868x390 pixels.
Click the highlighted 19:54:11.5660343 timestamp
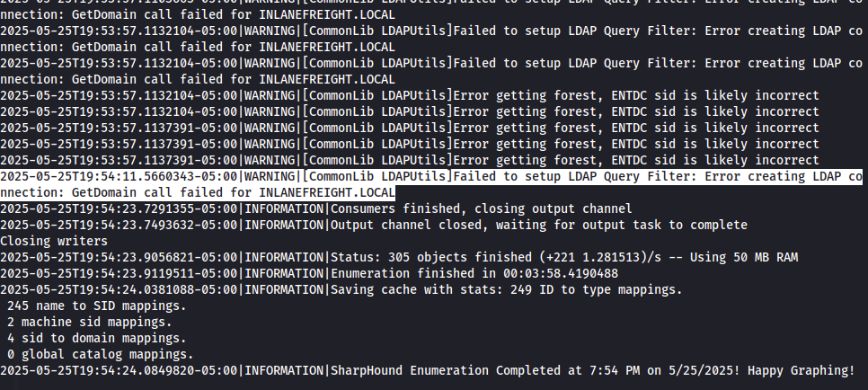[x=119, y=176]
